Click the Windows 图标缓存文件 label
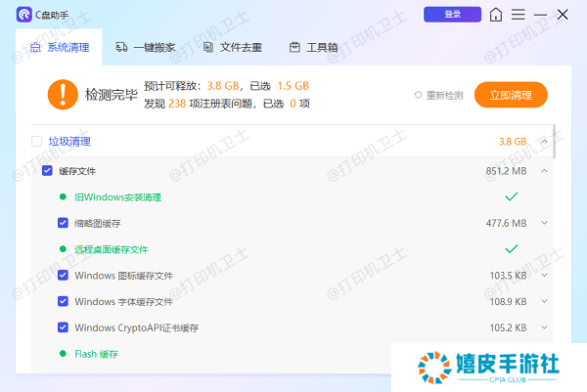 click(x=123, y=276)
